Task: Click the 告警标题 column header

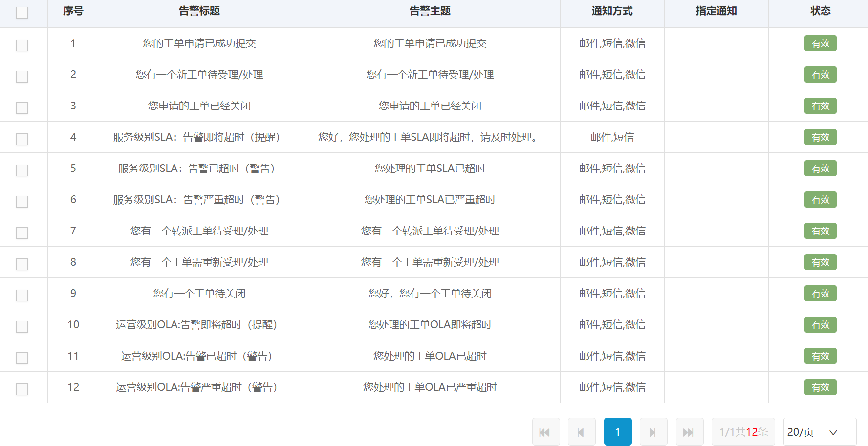Action: click(x=199, y=11)
